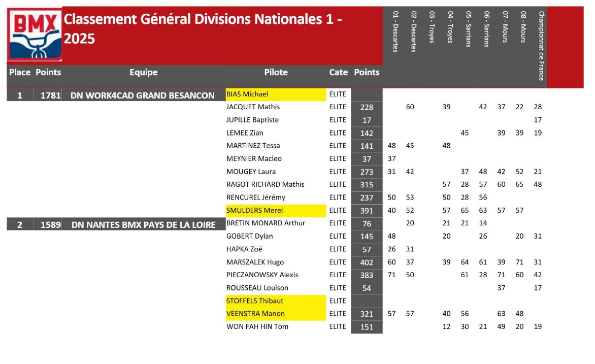Click team name DN NANTES BMX PAYS DE LA LOIRE

click(144, 224)
